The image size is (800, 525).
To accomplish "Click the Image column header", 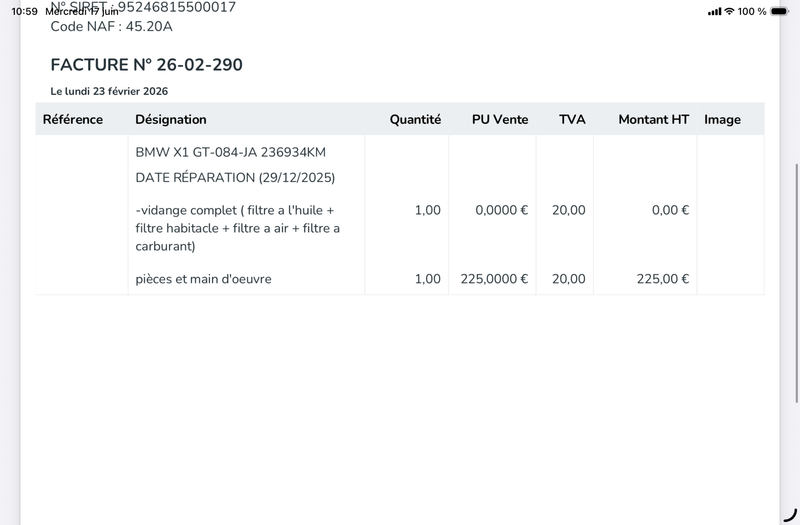I will [722, 119].
